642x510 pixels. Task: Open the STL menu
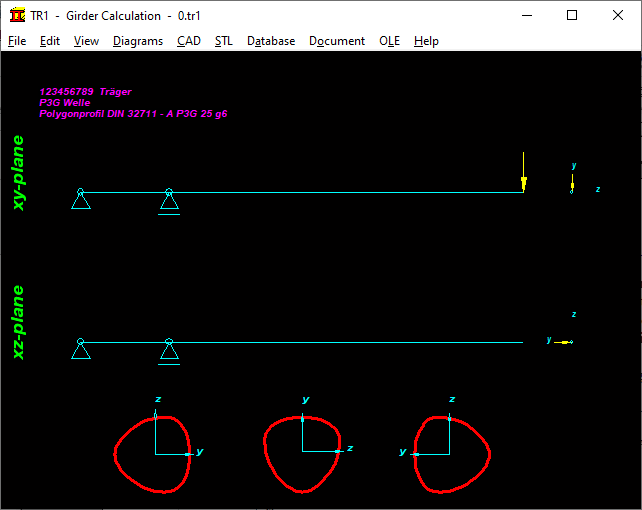(x=224, y=41)
